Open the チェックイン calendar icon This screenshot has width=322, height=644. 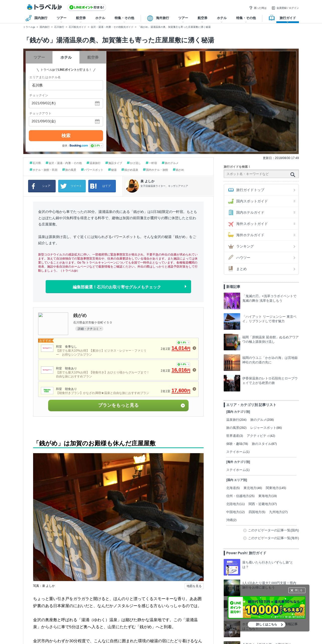(97, 103)
